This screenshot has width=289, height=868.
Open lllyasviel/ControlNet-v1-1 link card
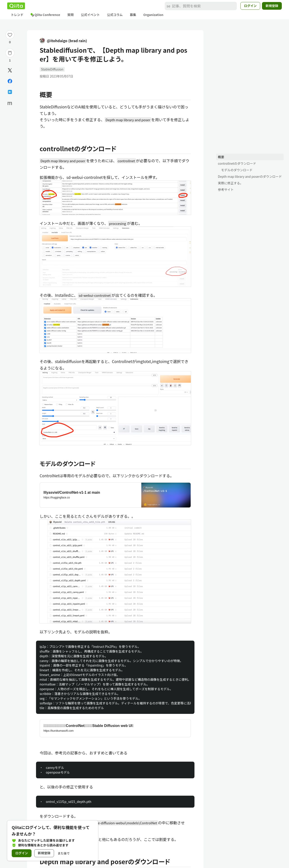(115, 495)
